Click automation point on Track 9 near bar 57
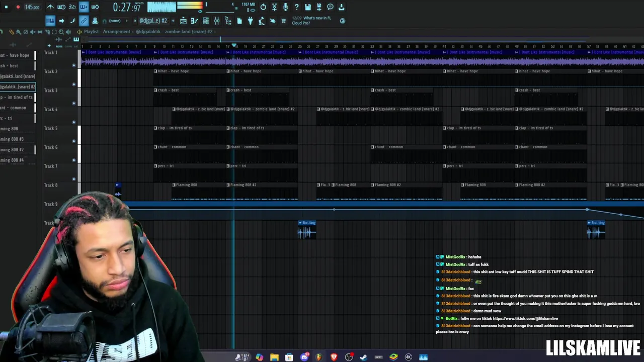 click(x=587, y=209)
